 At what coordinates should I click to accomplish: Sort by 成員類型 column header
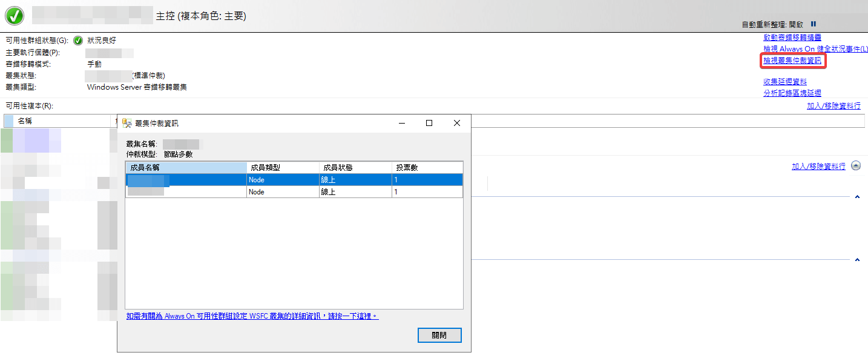point(282,168)
